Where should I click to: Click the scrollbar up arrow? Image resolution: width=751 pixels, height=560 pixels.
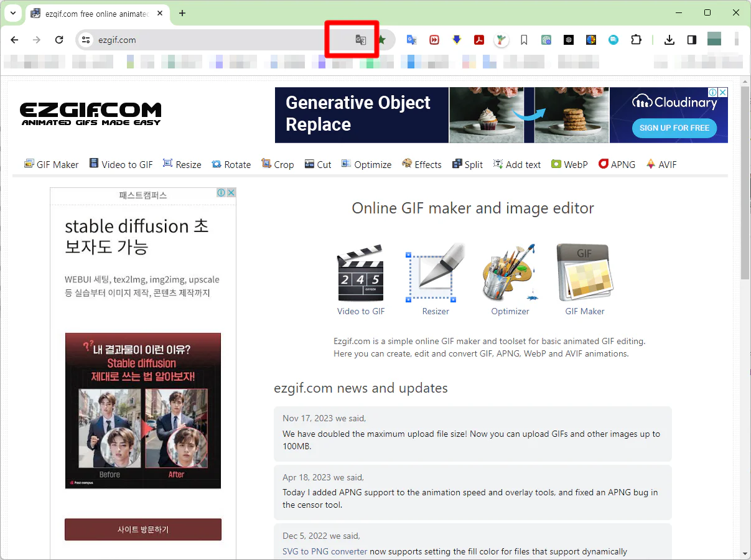745,82
